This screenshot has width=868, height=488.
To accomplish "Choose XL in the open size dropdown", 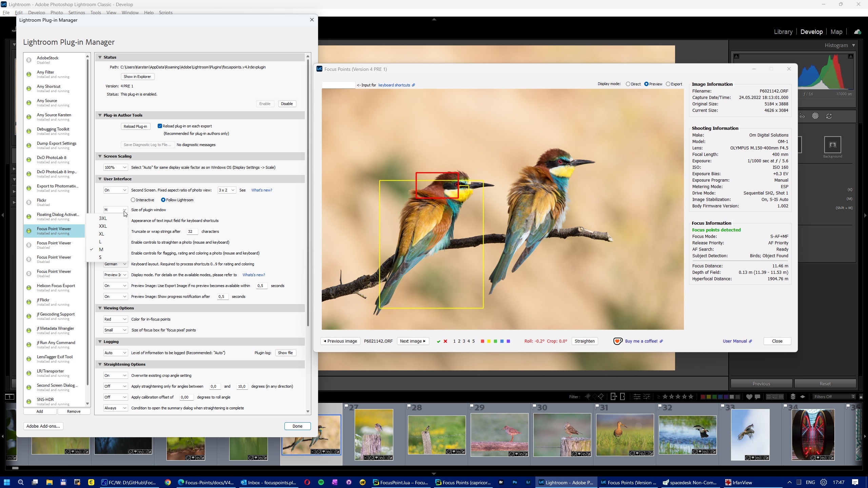I will (x=107, y=234).
